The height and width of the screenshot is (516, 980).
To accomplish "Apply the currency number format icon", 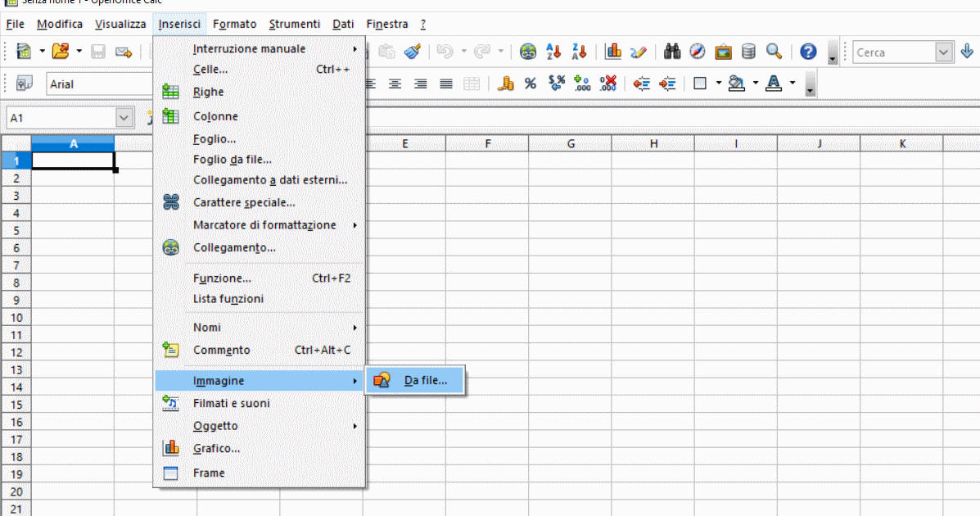I will 505,84.
